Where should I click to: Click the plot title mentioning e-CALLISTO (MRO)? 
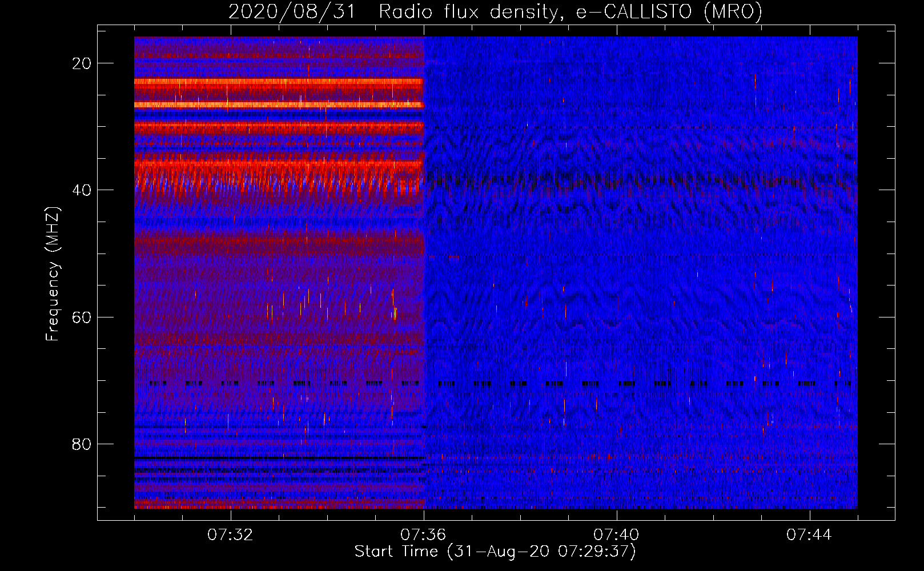(495, 11)
